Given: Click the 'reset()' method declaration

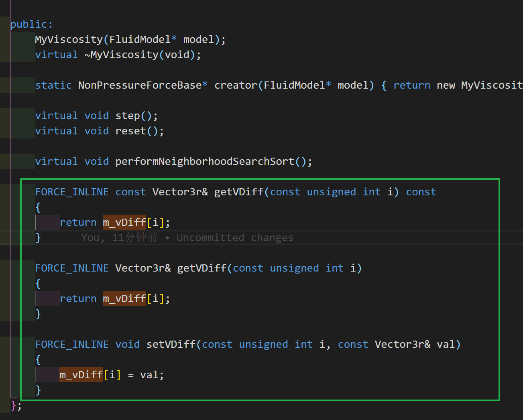Looking at the screenshot, I should [x=100, y=131].
